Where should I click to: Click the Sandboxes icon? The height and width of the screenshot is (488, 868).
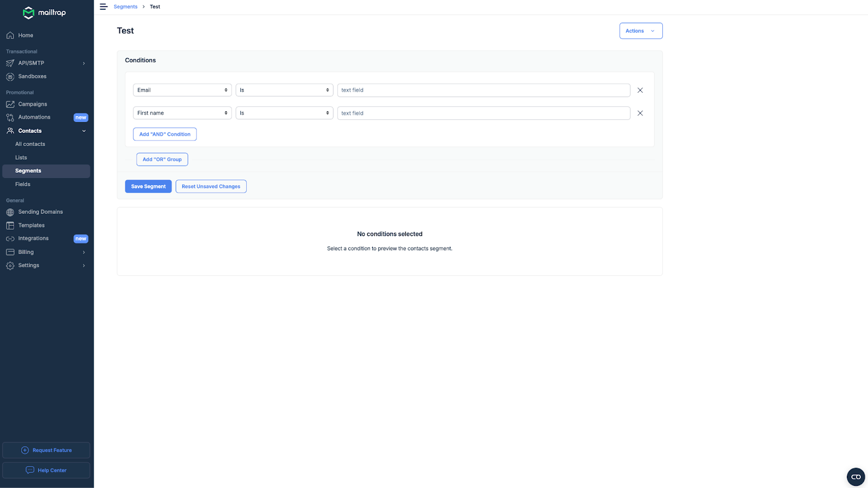pos(10,77)
